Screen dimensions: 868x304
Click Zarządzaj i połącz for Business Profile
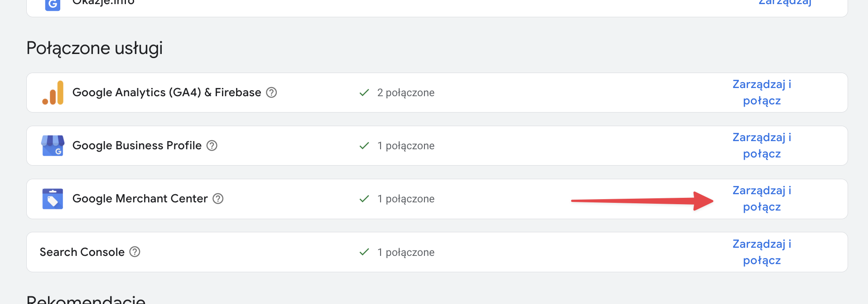(762, 146)
